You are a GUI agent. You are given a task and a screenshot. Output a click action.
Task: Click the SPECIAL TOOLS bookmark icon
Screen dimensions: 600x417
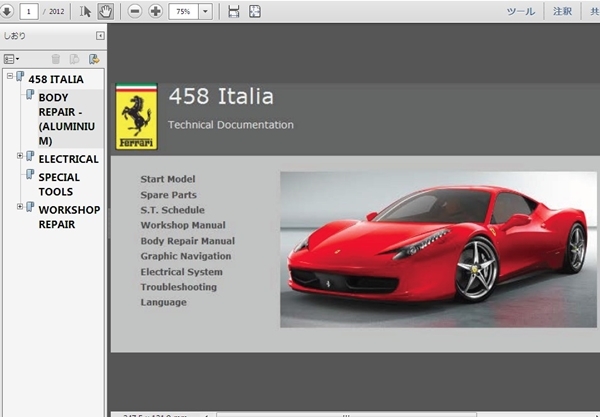point(30,174)
